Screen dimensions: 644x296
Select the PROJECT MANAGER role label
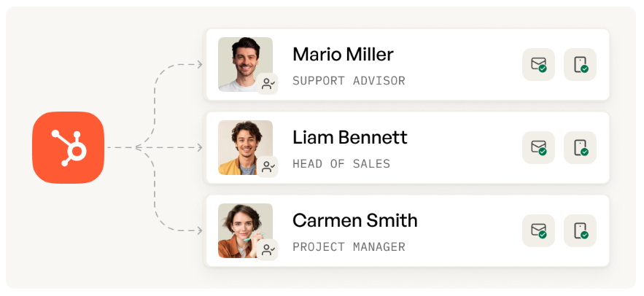tap(349, 247)
